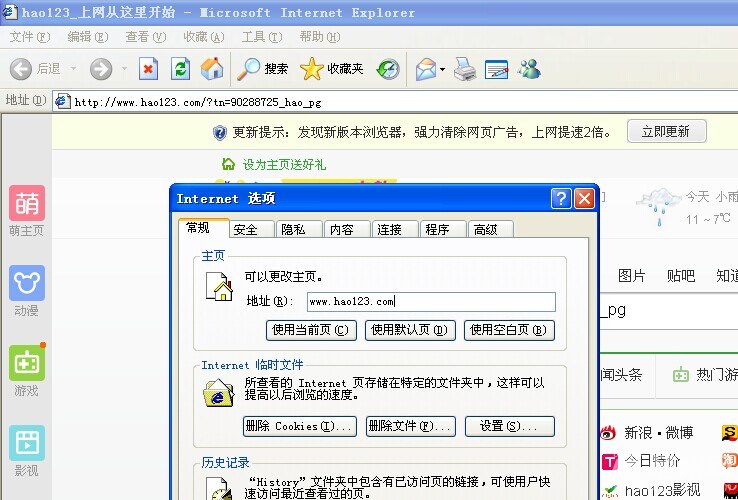Open the 收藏夹 star favorites icon

pyautogui.click(x=312, y=69)
